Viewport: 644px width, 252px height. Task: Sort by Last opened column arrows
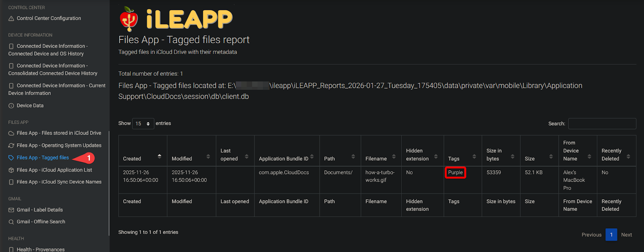pyautogui.click(x=247, y=156)
